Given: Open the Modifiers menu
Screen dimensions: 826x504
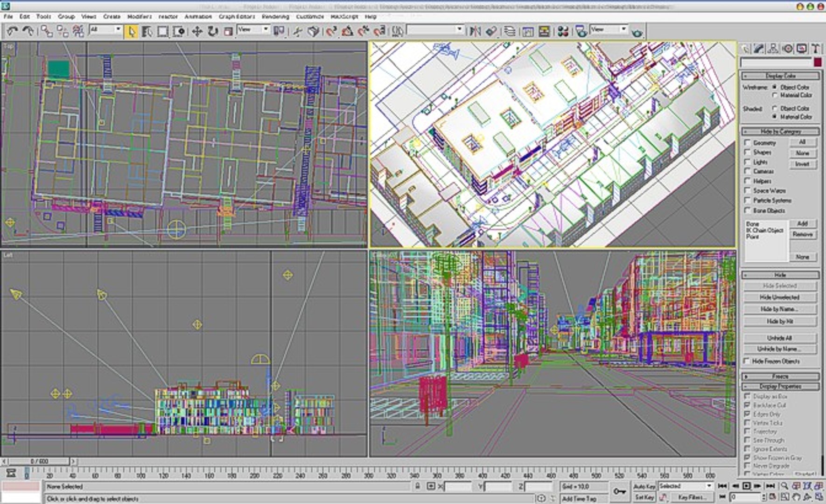Looking at the screenshot, I should pyautogui.click(x=140, y=16).
